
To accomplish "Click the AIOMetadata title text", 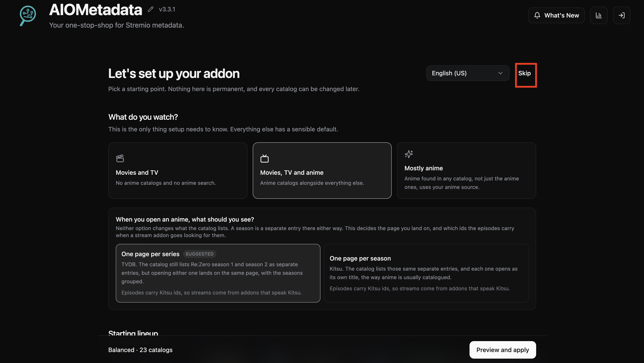I will point(96,10).
